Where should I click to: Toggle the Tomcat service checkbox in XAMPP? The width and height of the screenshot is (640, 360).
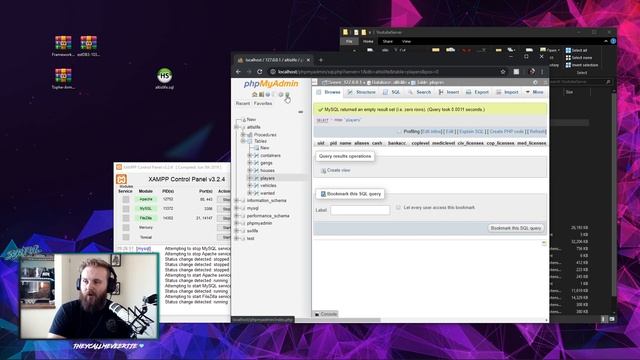(x=126, y=237)
